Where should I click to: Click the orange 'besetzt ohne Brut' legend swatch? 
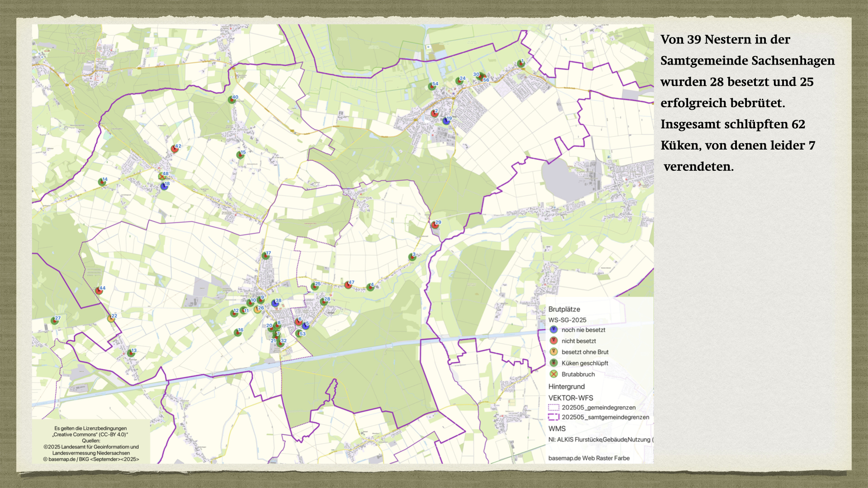[x=553, y=352]
